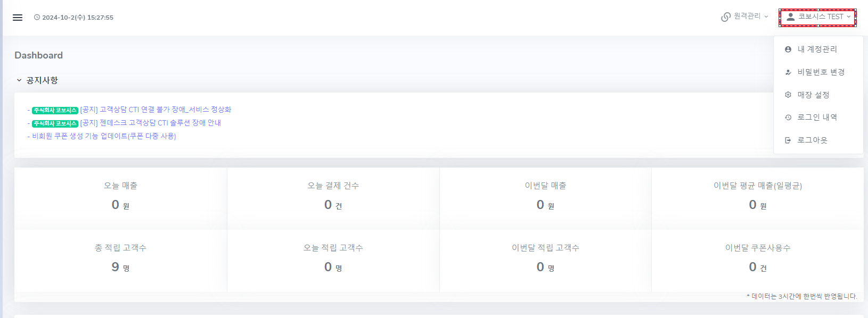
Task: Collapse the 공지사항 section chevron
Action: (x=19, y=80)
